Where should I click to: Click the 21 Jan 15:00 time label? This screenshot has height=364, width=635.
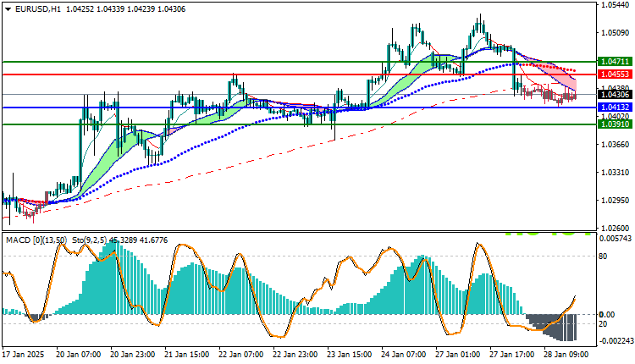tap(187, 355)
